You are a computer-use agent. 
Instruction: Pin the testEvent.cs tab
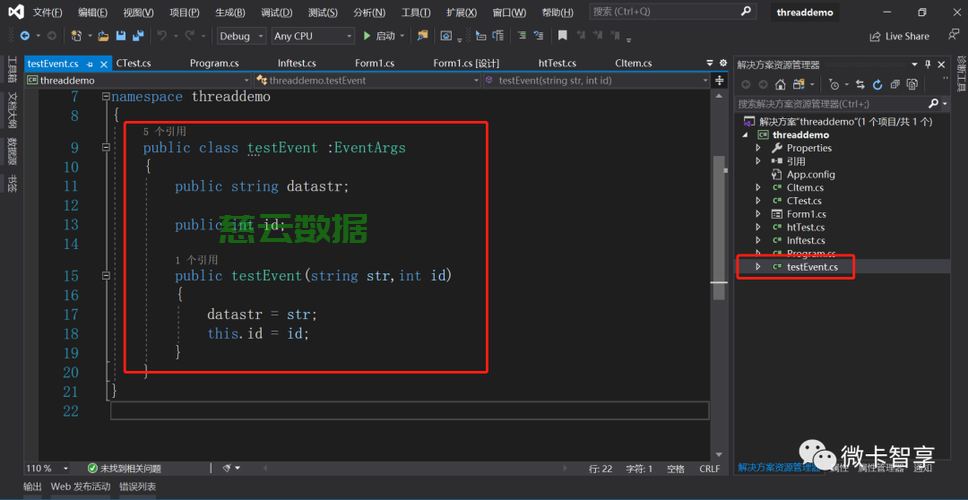pyautogui.click(x=90, y=64)
